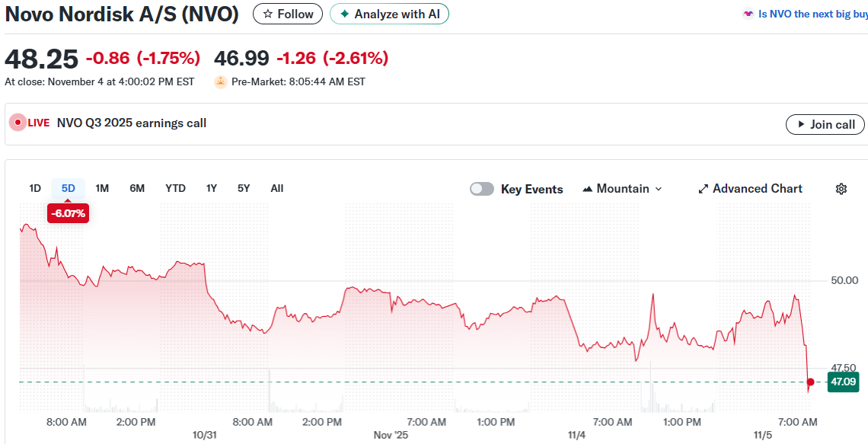Screen dimensions: 868x444
Task: Join the Q3 2025 earnings call
Action: 825,124
